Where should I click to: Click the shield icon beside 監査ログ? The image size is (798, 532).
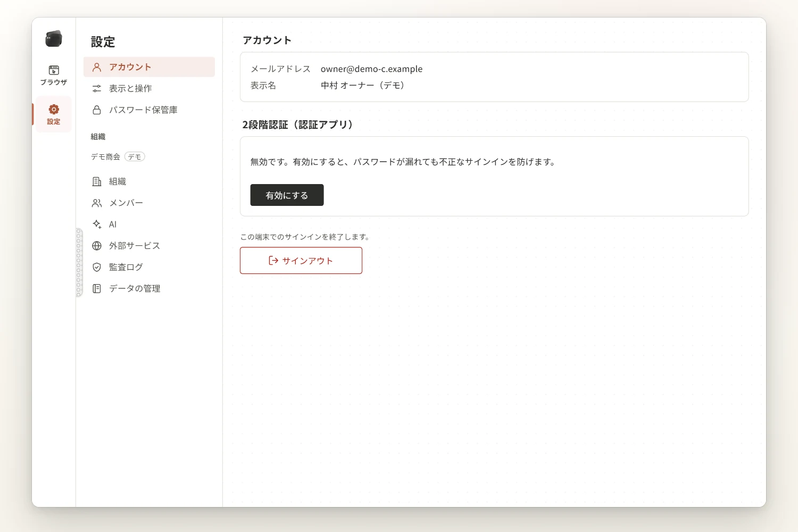pyautogui.click(x=97, y=267)
